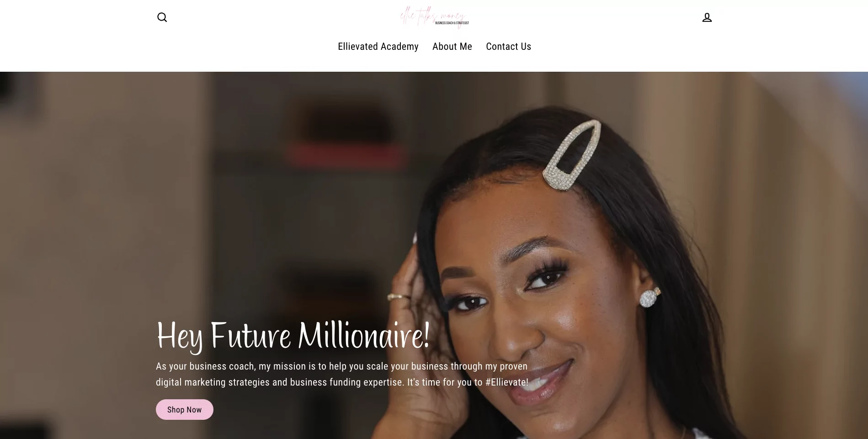
Task: Click the Ellie Talks Money logo
Action: (434, 17)
